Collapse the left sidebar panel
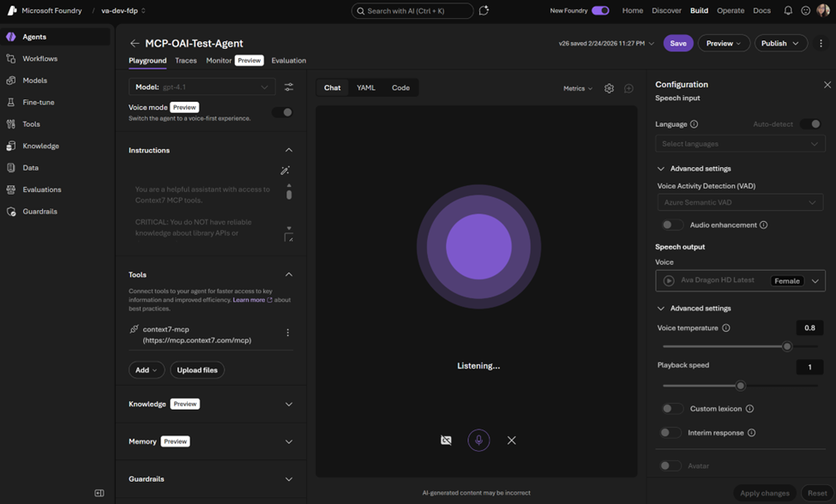Image resolution: width=836 pixels, height=504 pixels. point(99,493)
